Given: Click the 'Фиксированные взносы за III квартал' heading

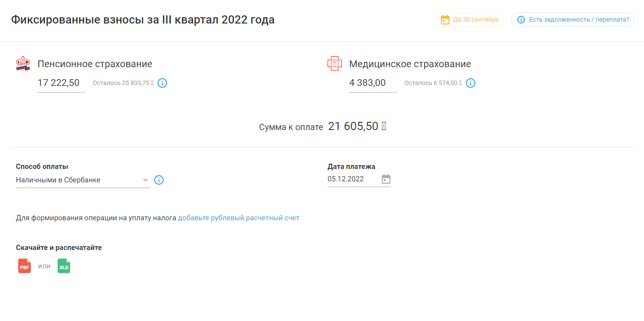Looking at the screenshot, I should [143, 20].
